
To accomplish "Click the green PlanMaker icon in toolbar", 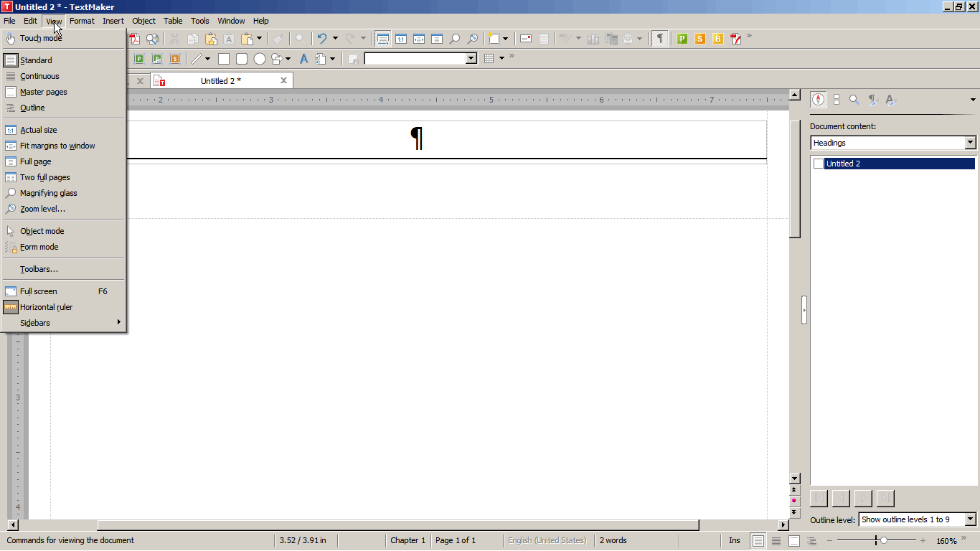I will (682, 39).
